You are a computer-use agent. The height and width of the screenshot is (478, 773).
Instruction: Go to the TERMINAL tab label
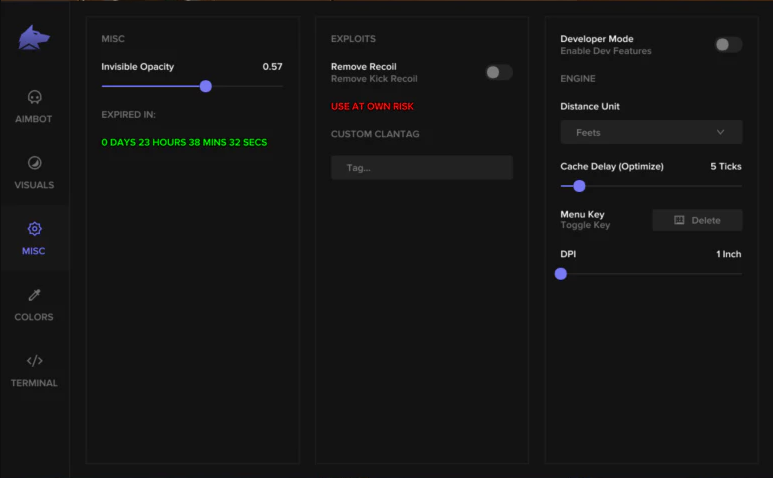pyautogui.click(x=34, y=383)
